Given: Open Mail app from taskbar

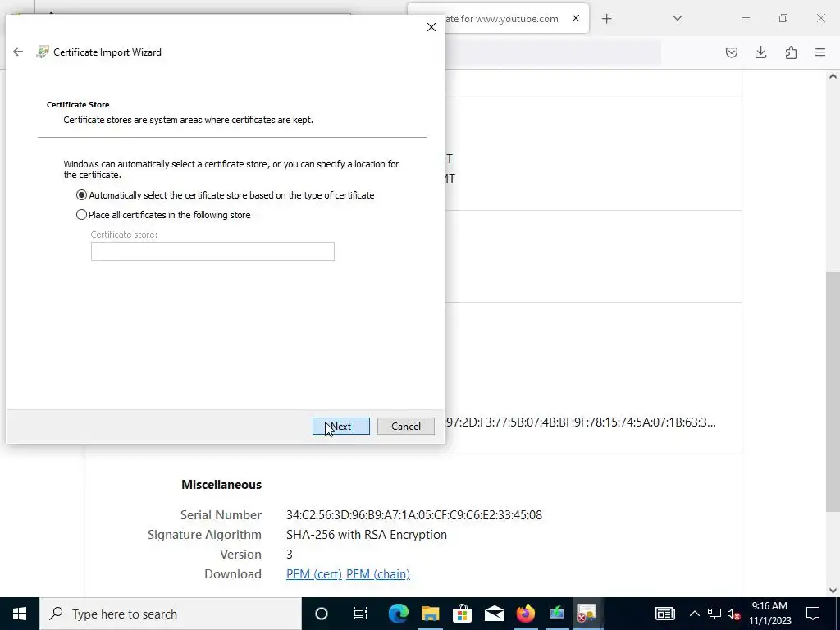Looking at the screenshot, I should coord(494,614).
